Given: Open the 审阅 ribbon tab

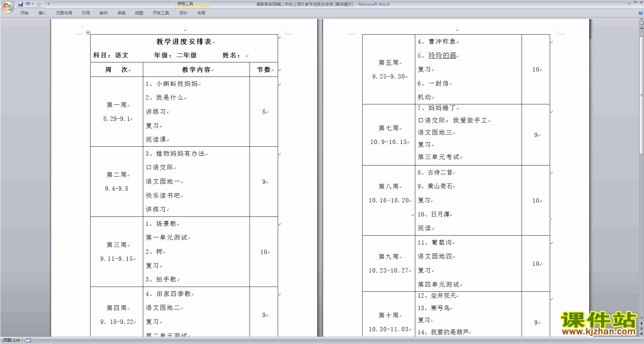Looking at the screenshot, I should (121, 13).
